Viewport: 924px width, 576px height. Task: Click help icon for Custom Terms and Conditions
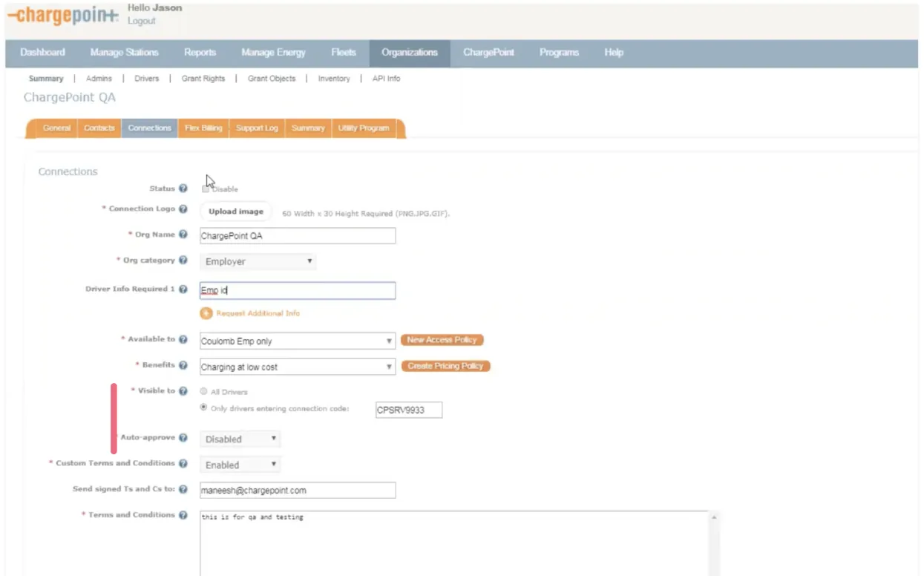(x=183, y=463)
